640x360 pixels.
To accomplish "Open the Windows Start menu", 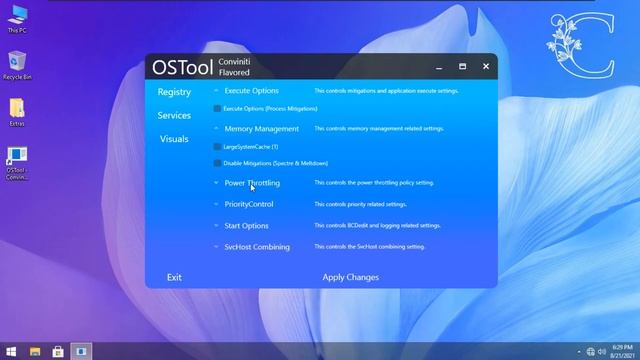I will tap(11, 351).
